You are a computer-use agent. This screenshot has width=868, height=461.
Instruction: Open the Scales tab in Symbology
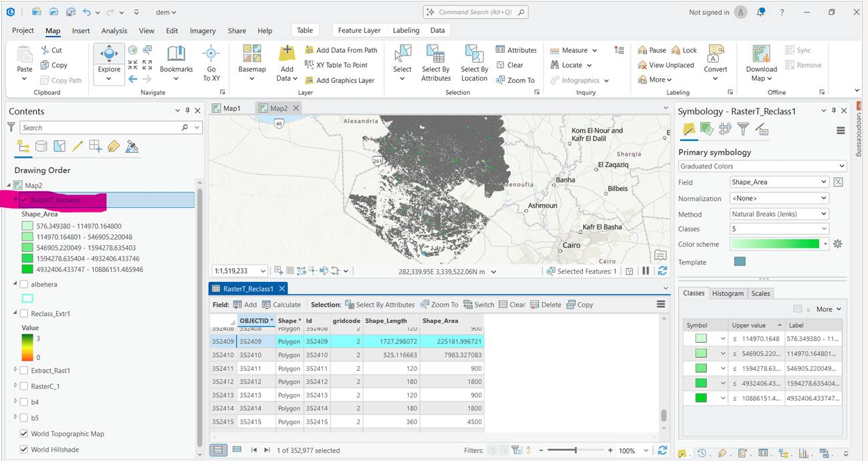pyautogui.click(x=760, y=293)
